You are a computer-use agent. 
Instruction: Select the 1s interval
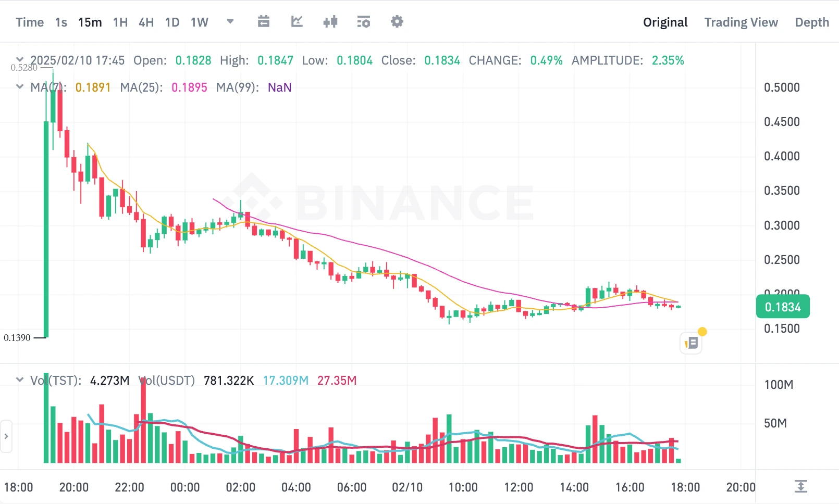[61, 22]
